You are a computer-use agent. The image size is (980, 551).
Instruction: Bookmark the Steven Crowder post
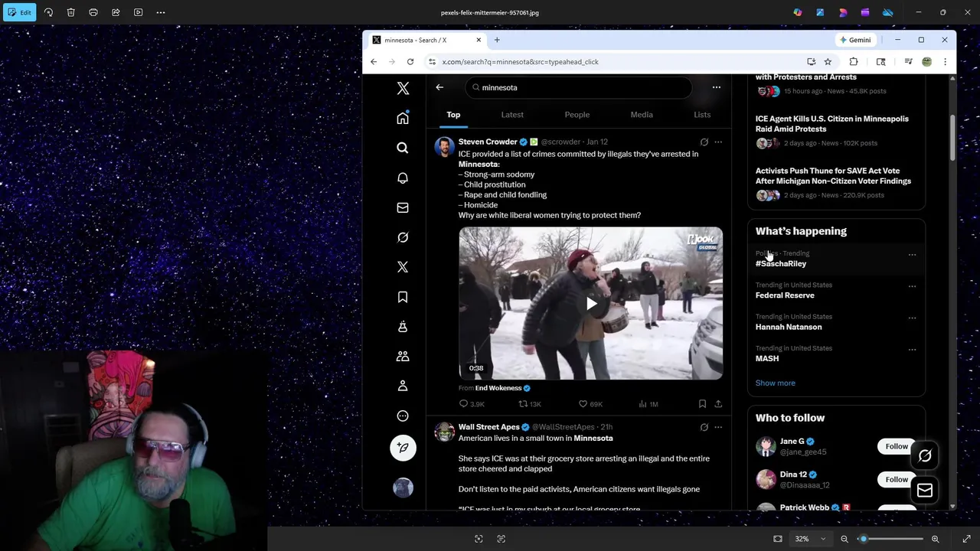pos(702,404)
